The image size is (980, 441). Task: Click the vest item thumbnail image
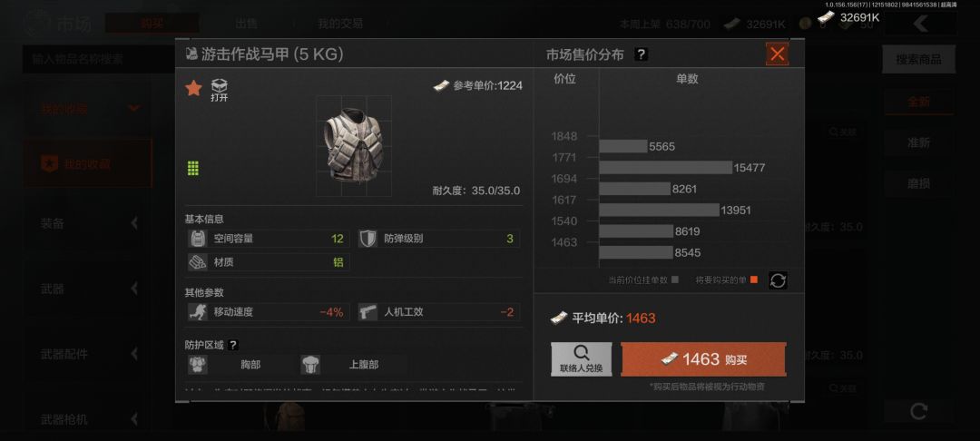[x=354, y=145]
